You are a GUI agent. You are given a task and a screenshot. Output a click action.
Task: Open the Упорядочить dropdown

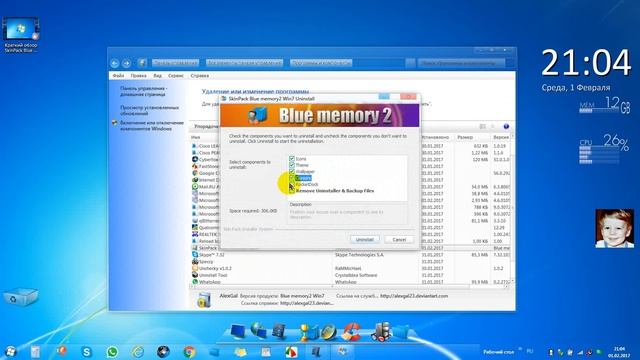(206, 127)
